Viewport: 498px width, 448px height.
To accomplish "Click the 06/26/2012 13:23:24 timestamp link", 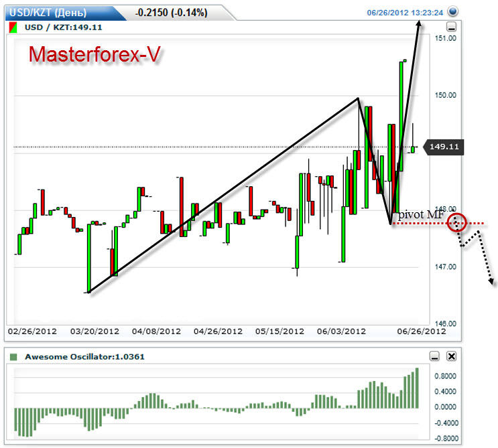I will coord(405,12).
